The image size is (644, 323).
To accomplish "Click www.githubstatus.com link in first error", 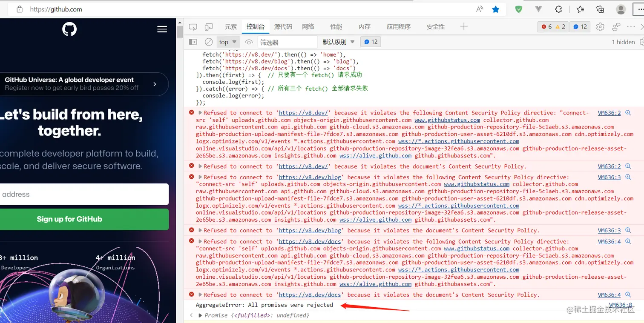I will click(x=447, y=120).
